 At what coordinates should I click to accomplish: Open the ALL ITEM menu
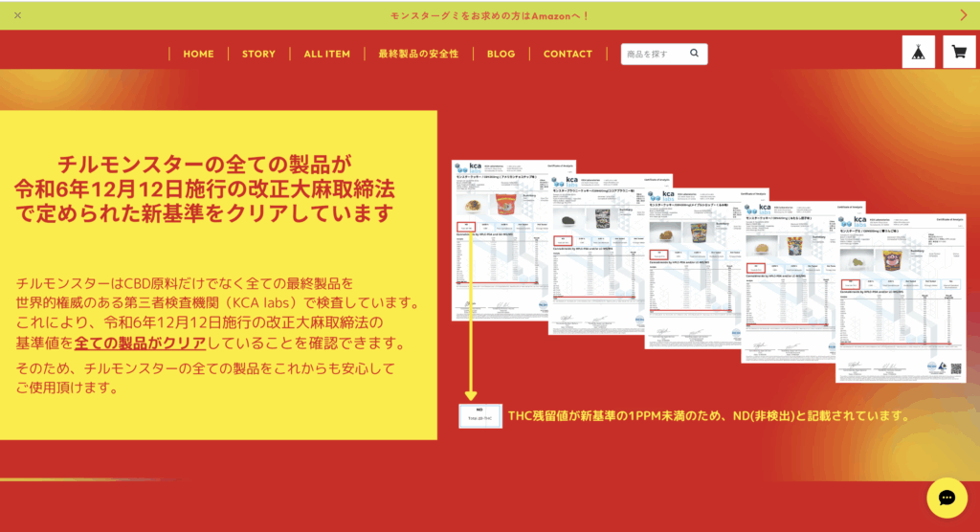(x=327, y=54)
